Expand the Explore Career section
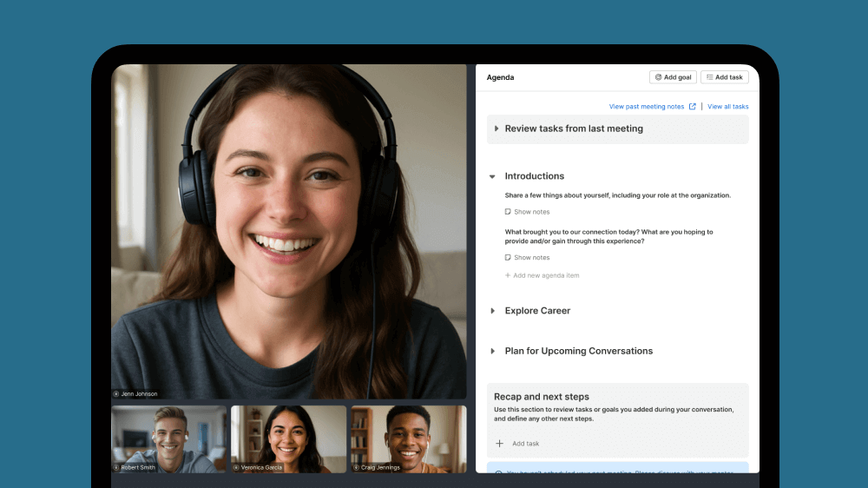This screenshot has height=488, width=868. (492, 311)
